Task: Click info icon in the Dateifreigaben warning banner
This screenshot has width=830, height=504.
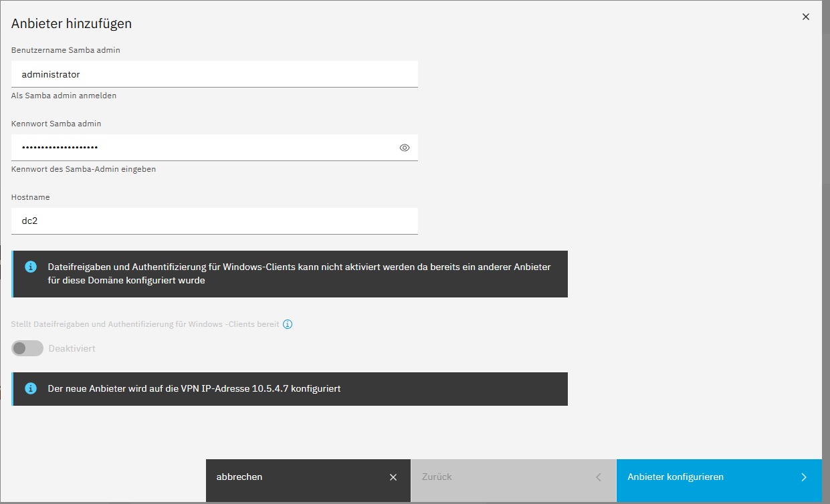Action: 31,267
